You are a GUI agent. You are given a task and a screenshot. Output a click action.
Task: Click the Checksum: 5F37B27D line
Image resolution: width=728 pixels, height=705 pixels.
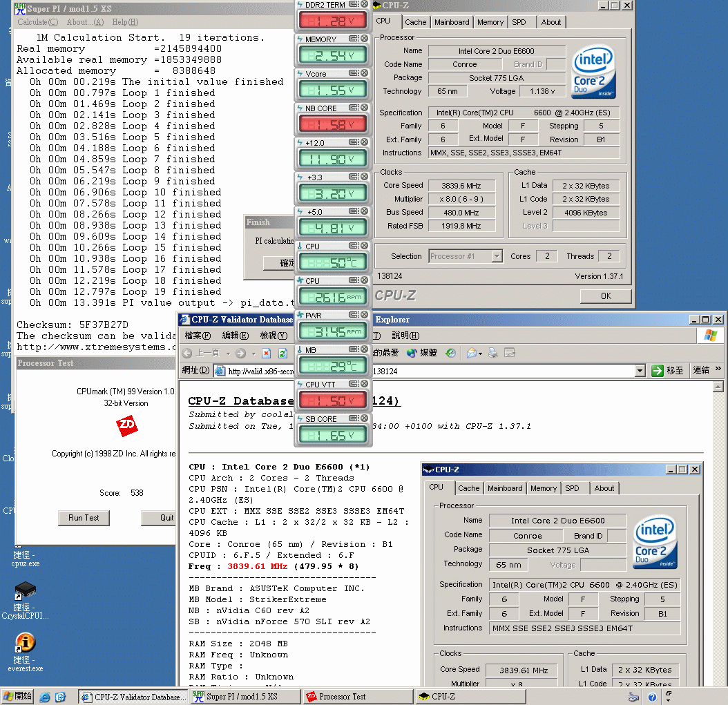click(73, 325)
